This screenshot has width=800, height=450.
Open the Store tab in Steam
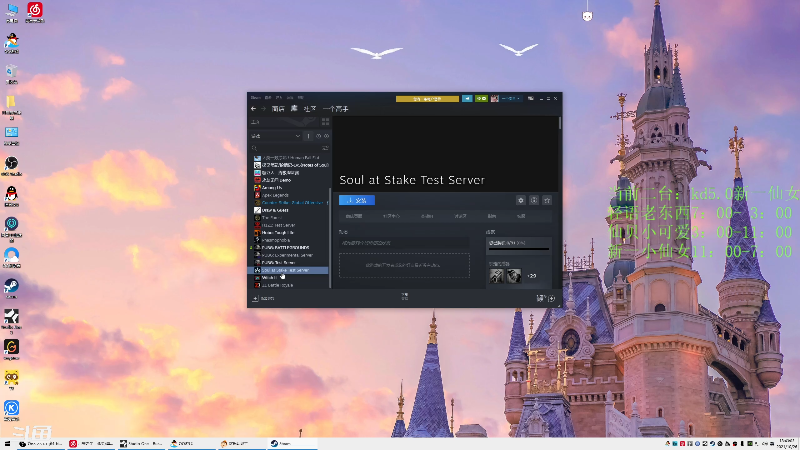click(x=278, y=109)
